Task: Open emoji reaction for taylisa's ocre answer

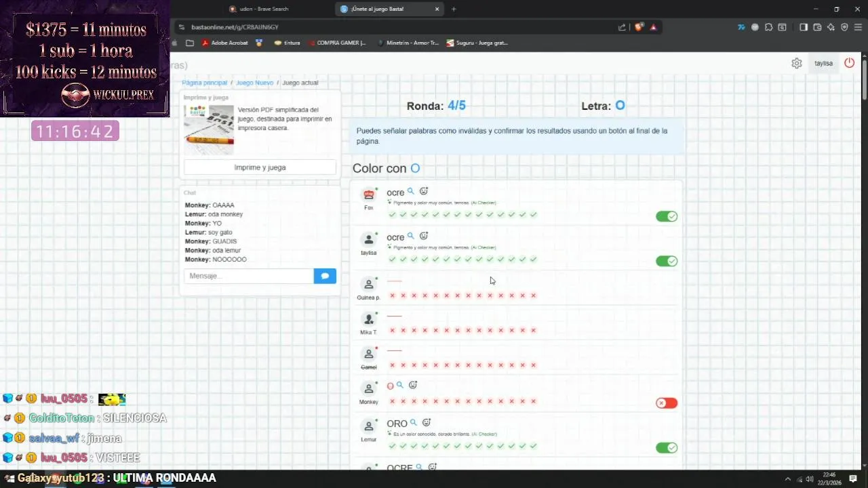Action: pos(424,237)
